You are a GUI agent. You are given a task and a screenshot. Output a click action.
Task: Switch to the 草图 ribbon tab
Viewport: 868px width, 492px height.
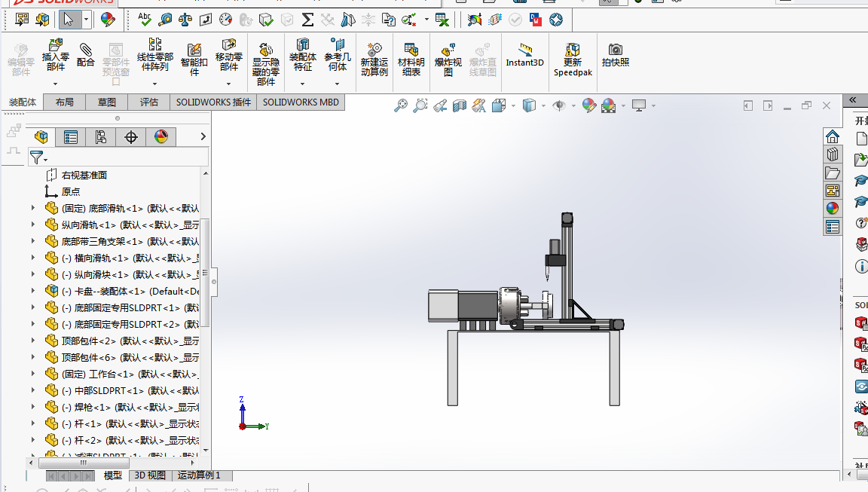[107, 102]
